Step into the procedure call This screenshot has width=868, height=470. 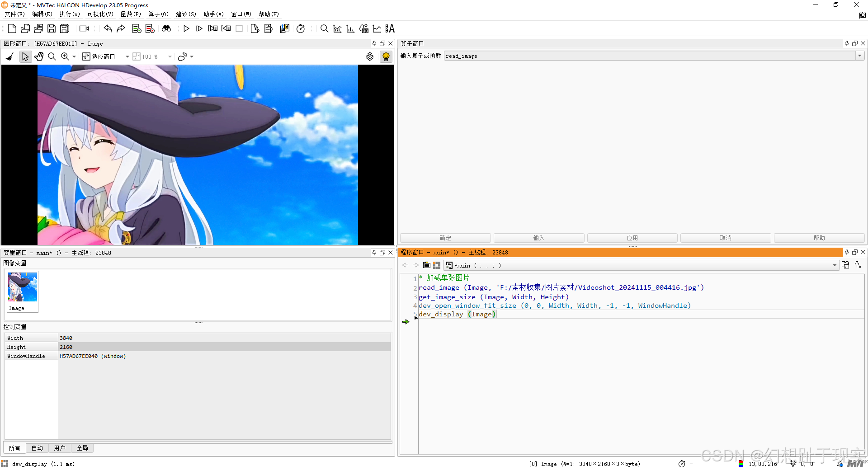(x=213, y=29)
